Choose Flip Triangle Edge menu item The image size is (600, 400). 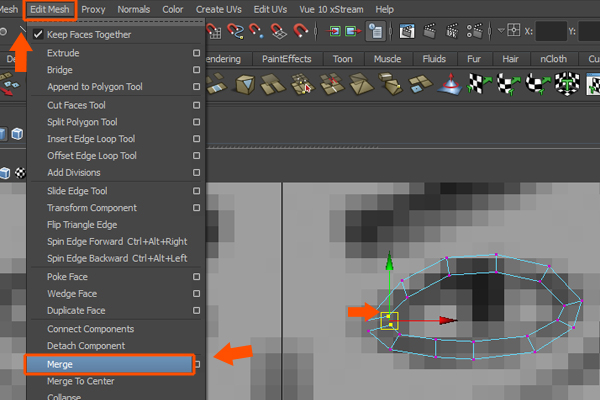tap(116, 225)
